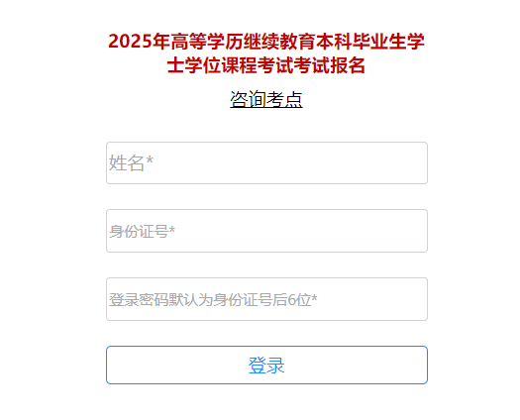
Task: Click the field reading 登录密码默认为身份证号后6位
Action: click(266, 299)
